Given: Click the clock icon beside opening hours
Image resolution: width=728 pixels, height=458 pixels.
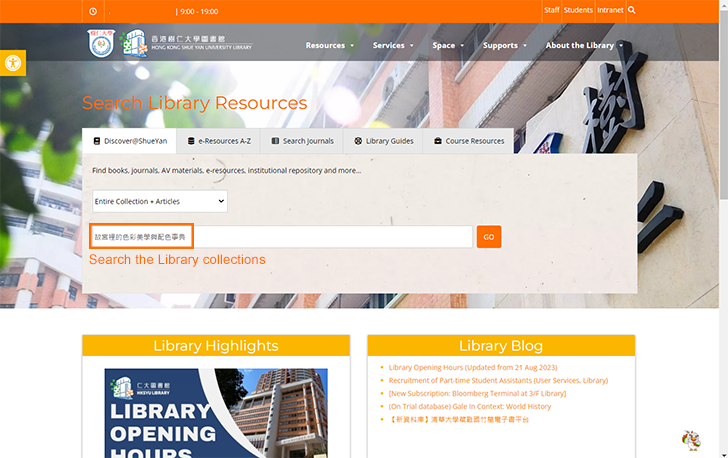Looking at the screenshot, I should pos(93,11).
